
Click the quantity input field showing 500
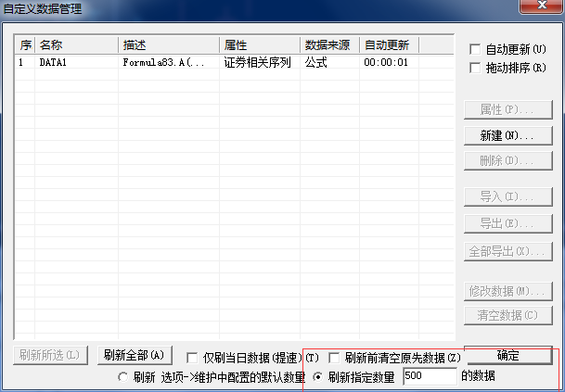[430, 376]
